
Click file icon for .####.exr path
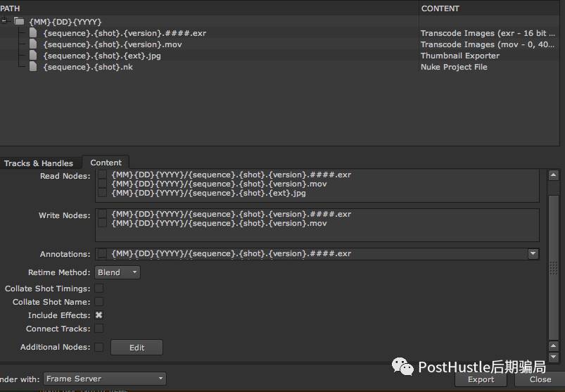coord(33,33)
